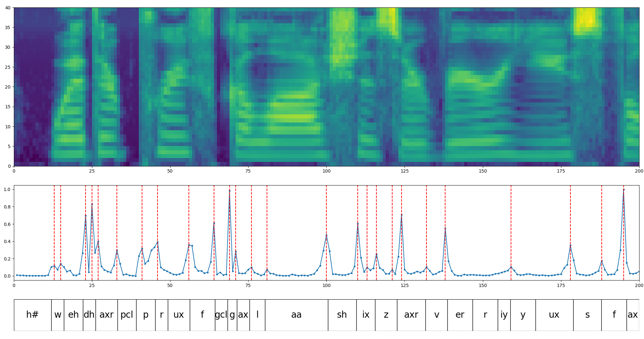Select the 'w' phoneme segment
Viewport: 644px width, 339px height.
[x=57, y=315]
